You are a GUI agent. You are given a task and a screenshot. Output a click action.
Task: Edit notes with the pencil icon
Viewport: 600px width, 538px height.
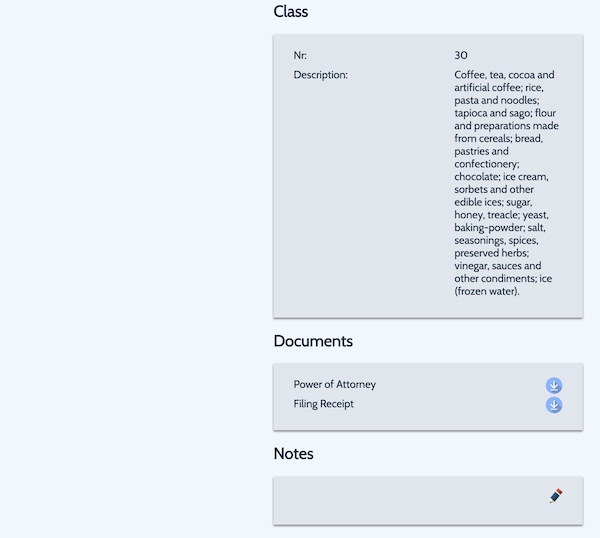pos(556,496)
